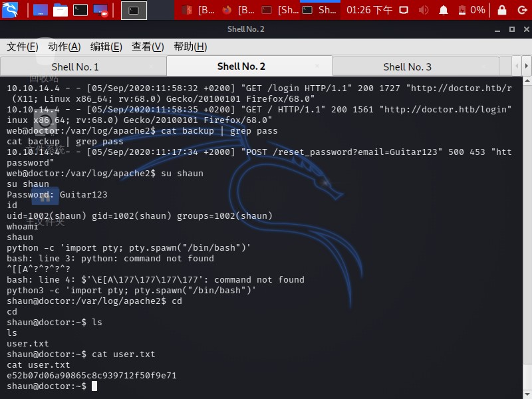
Task: Click the terminal vertical scrollbar track
Action: tap(527, 237)
